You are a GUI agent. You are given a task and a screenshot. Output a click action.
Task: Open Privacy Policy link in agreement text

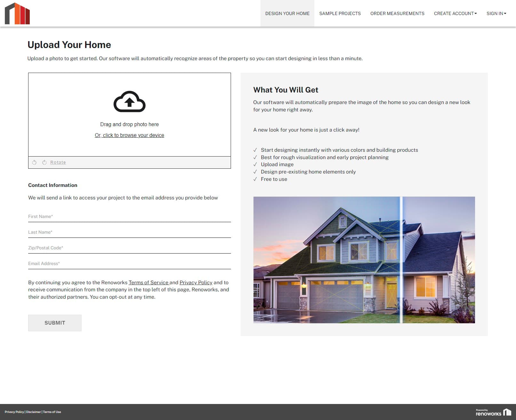click(196, 282)
